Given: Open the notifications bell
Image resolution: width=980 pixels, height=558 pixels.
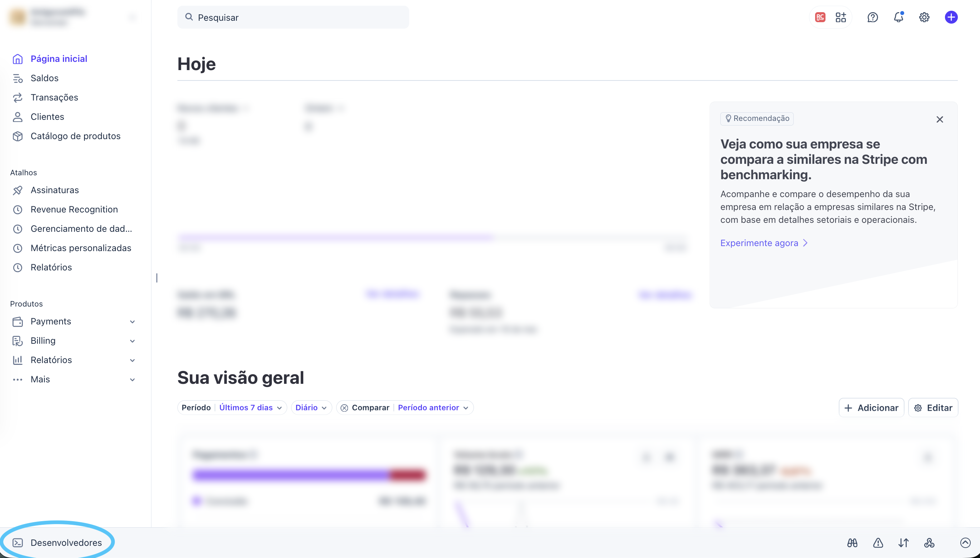Looking at the screenshot, I should [898, 17].
